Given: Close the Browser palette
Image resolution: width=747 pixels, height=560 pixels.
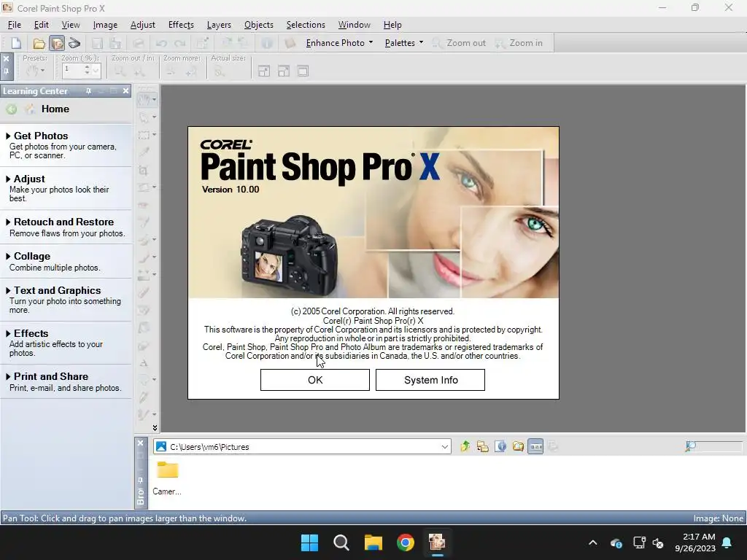Looking at the screenshot, I should click(141, 443).
